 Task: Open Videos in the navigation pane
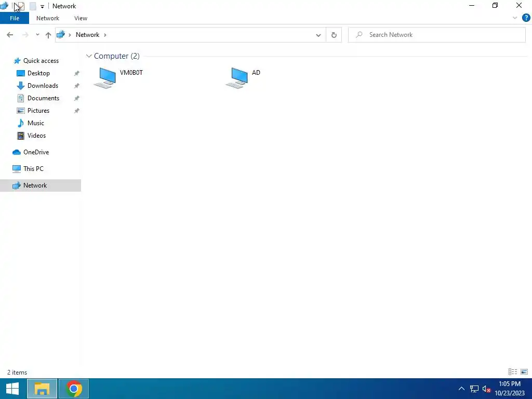click(36, 136)
